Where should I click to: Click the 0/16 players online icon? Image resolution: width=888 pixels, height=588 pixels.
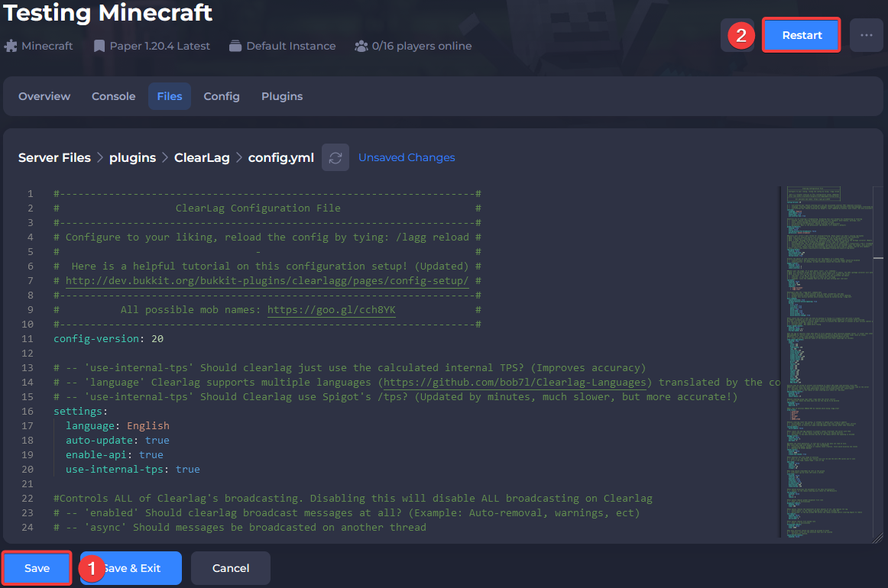361,46
